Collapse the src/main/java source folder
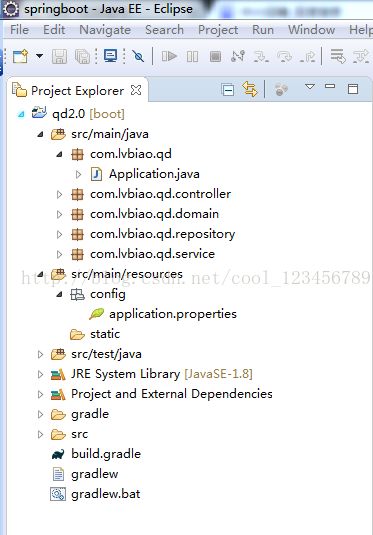Viewport: 373px width, 535px height. [x=40, y=134]
